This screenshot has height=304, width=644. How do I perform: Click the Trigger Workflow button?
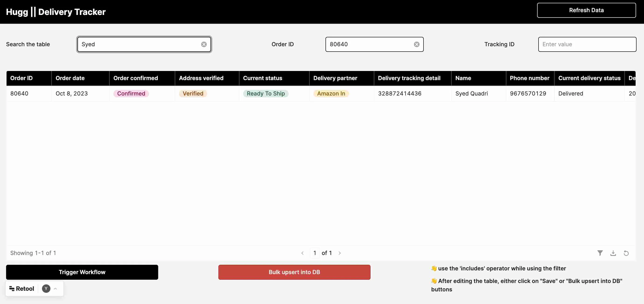(82, 272)
